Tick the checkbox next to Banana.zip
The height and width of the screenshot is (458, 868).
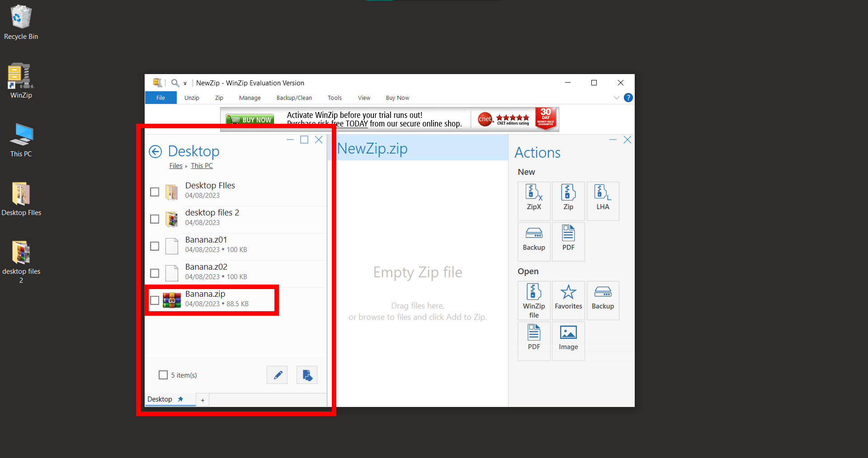[x=155, y=300]
